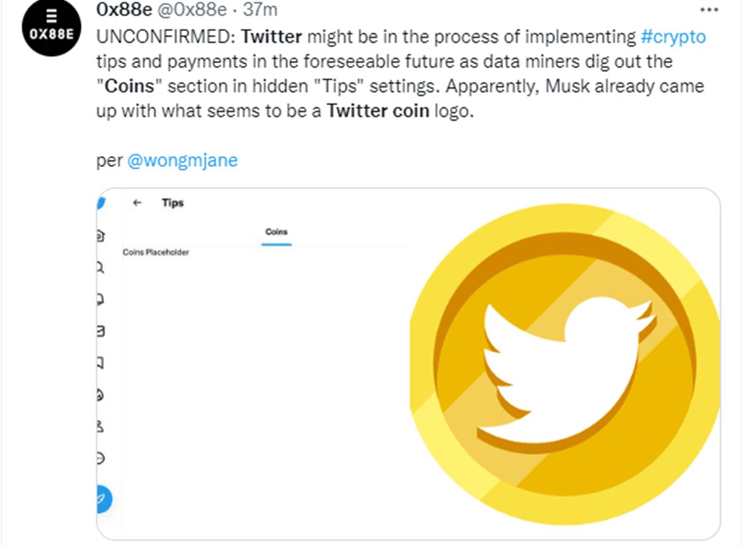The width and height of the screenshot is (756, 546).
Task: Click the Tips heading text
Action: [173, 203]
